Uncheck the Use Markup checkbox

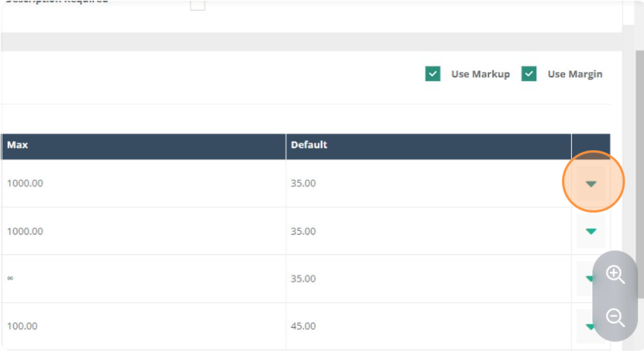pyautogui.click(x=433, y=74)
